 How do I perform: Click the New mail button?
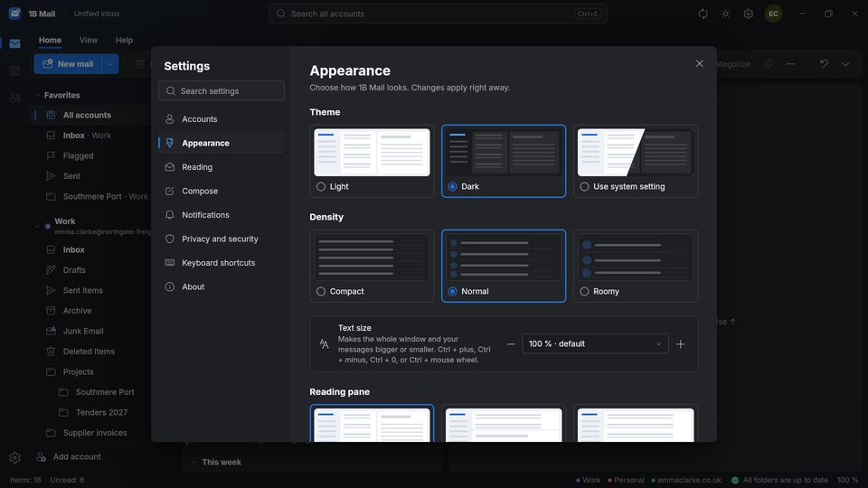pyautogui.click(x=68, y=64)
